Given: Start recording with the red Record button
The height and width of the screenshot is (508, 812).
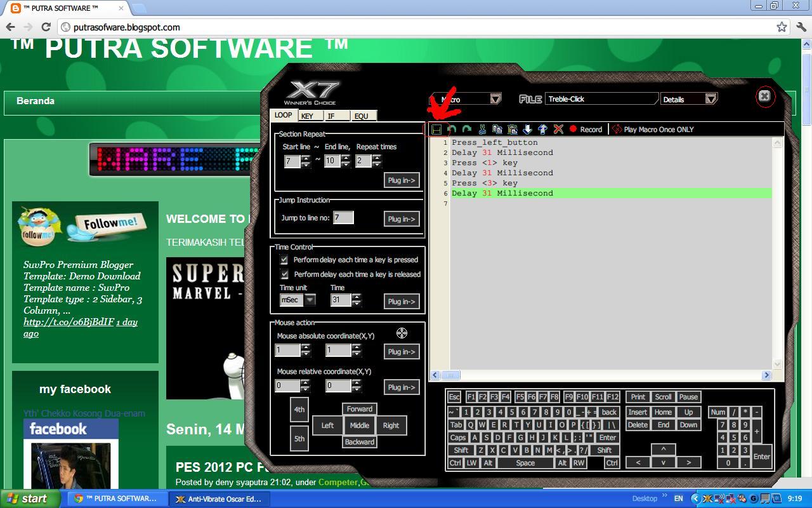Looking at the screenshot, I should [x=586, y=130].
